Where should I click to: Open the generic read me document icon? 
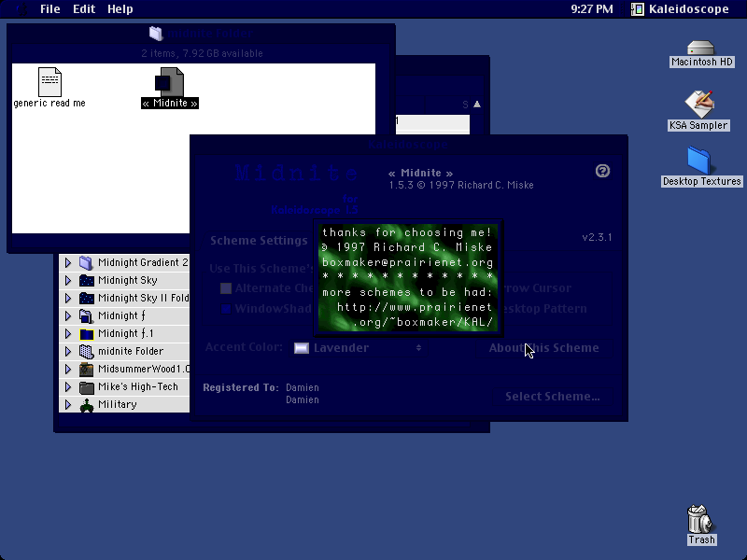49,82
